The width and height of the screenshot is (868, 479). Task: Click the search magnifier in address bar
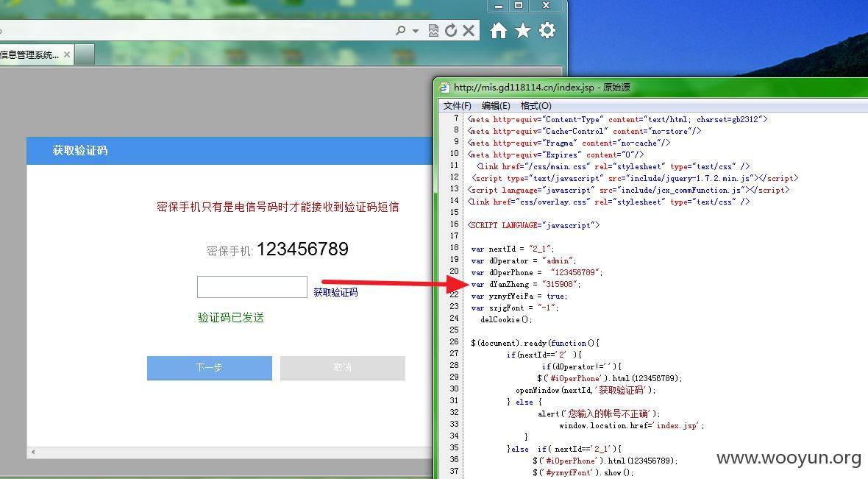(x=401, y=30)
